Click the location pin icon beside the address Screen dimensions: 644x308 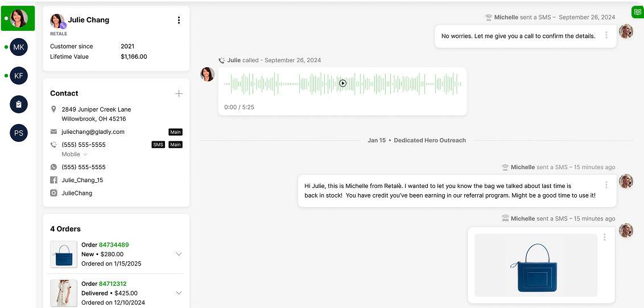click(53, 109)
